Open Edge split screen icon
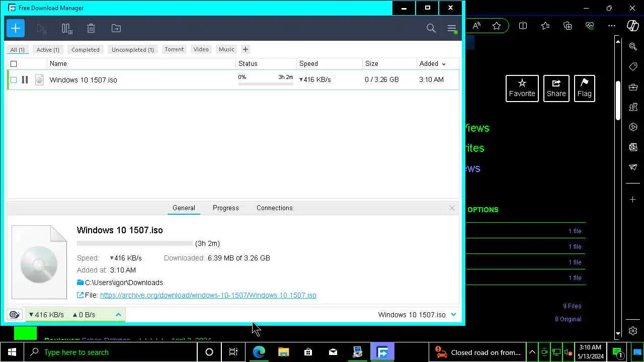 pos(523,26)
